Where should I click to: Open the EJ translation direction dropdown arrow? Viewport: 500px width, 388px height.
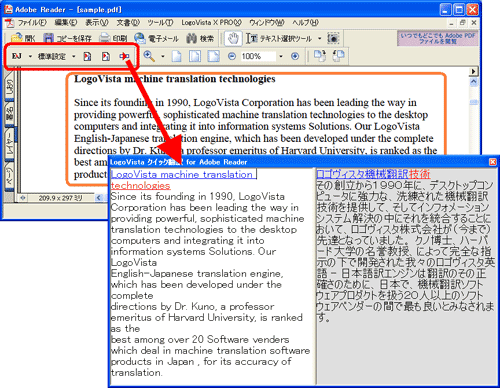pos(30,56)
